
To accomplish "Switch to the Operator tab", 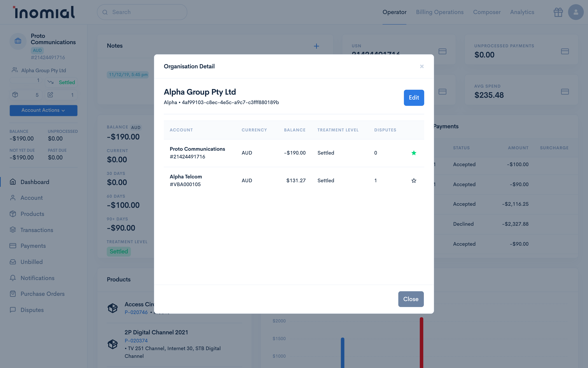I will [x=394, y=12].
